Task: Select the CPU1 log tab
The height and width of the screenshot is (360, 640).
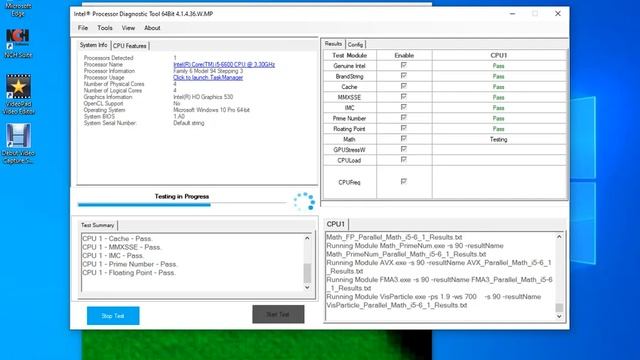Action: tap(336, 224)
